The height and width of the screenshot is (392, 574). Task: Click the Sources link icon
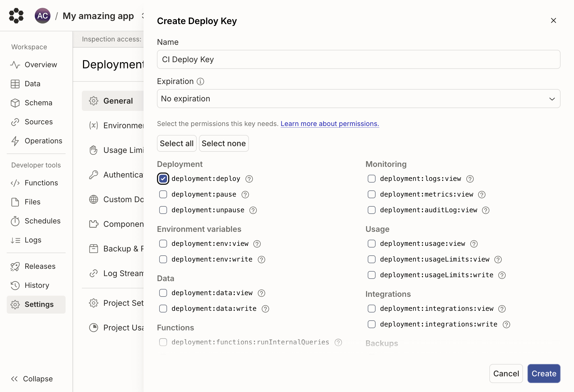point(15,122)
